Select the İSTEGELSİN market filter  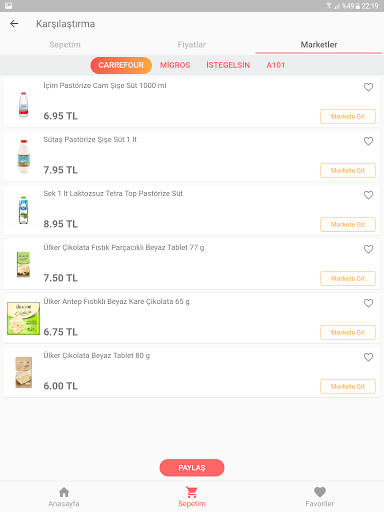click(228, 65)
